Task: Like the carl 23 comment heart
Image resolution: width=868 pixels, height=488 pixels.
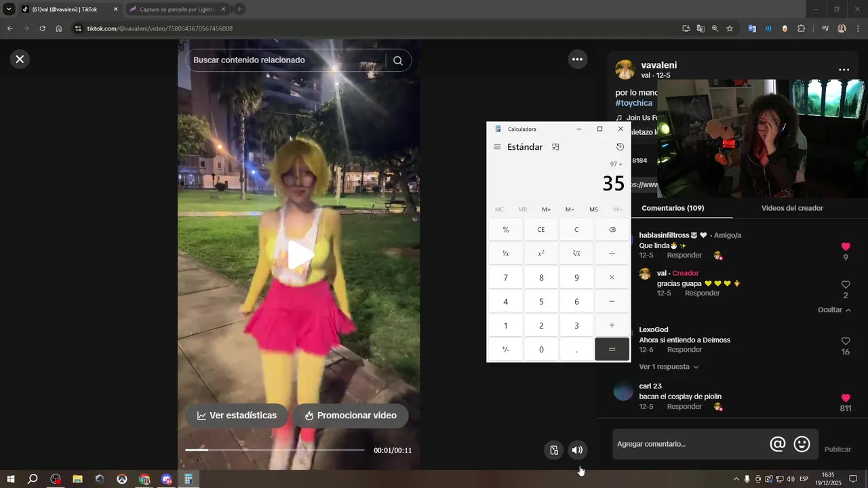Action: 846,398
